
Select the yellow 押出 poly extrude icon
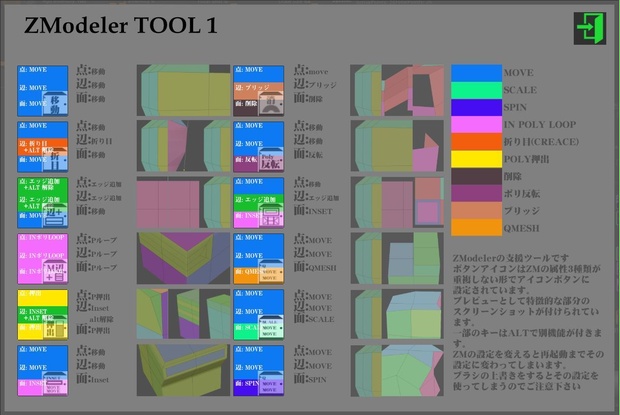point(42,315)
